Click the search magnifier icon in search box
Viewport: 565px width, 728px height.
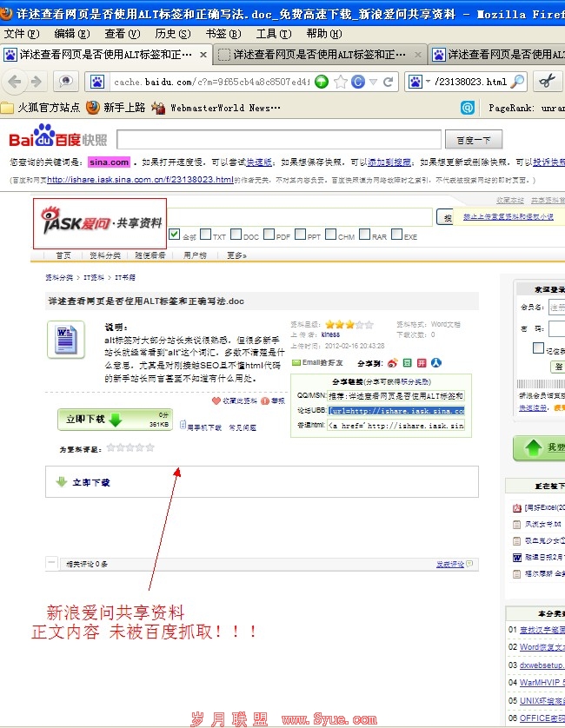517,82
